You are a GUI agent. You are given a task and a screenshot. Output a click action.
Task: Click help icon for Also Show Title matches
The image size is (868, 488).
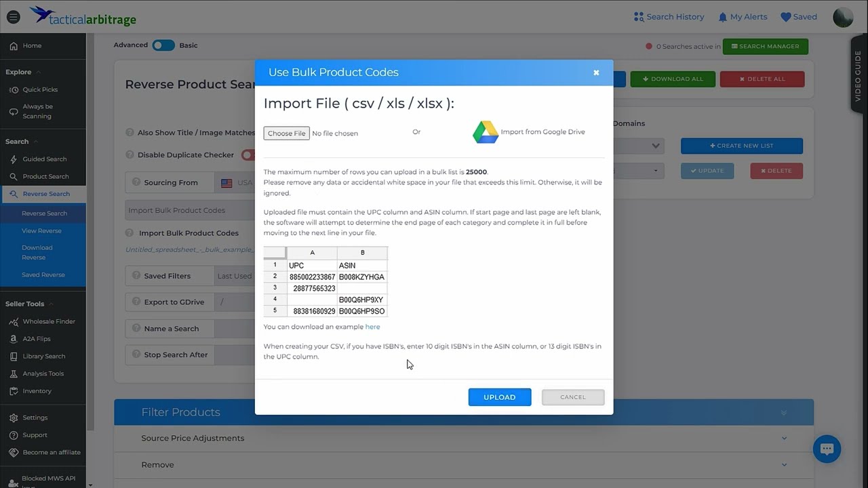(x=130, y=133)
